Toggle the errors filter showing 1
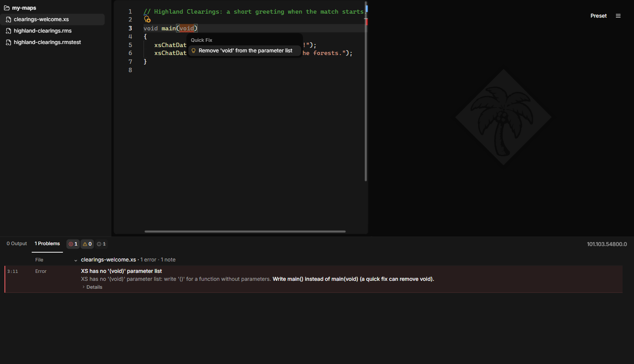The width and height of the screenshot is (634, 364). pyautogui.click(x=73, y=244)
